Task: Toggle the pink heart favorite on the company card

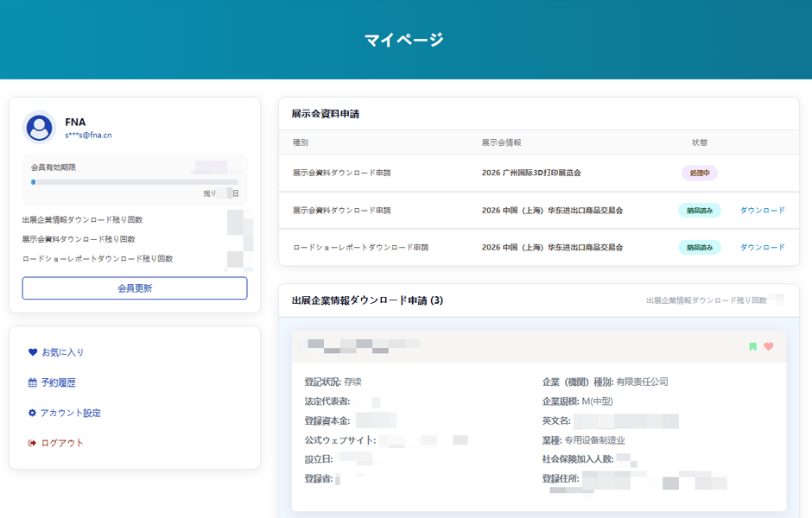Action: tap(769, 345)
